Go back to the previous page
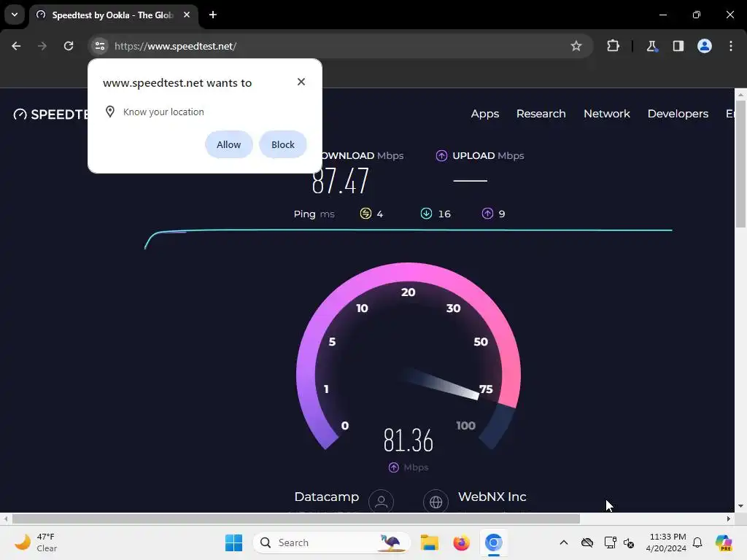This screenshot has width=747, height=560. [16, 46]
